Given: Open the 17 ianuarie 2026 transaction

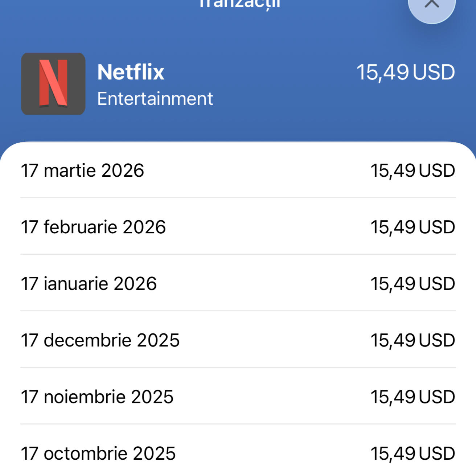Looking at the screenshot, I should (89, 284).
